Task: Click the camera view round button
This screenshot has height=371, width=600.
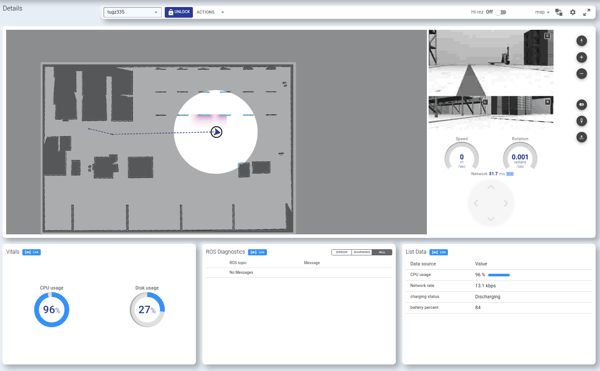Action: point(581,104)
